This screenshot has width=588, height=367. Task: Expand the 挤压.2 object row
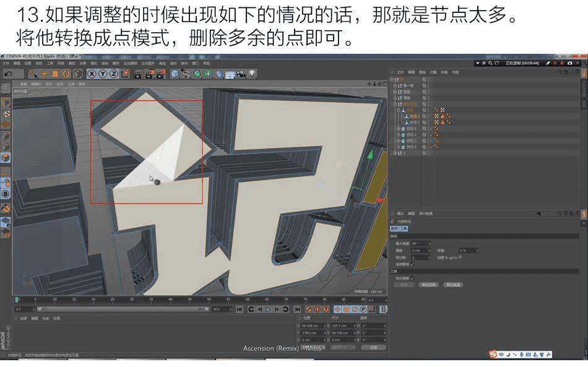click(x=398, y=134)
